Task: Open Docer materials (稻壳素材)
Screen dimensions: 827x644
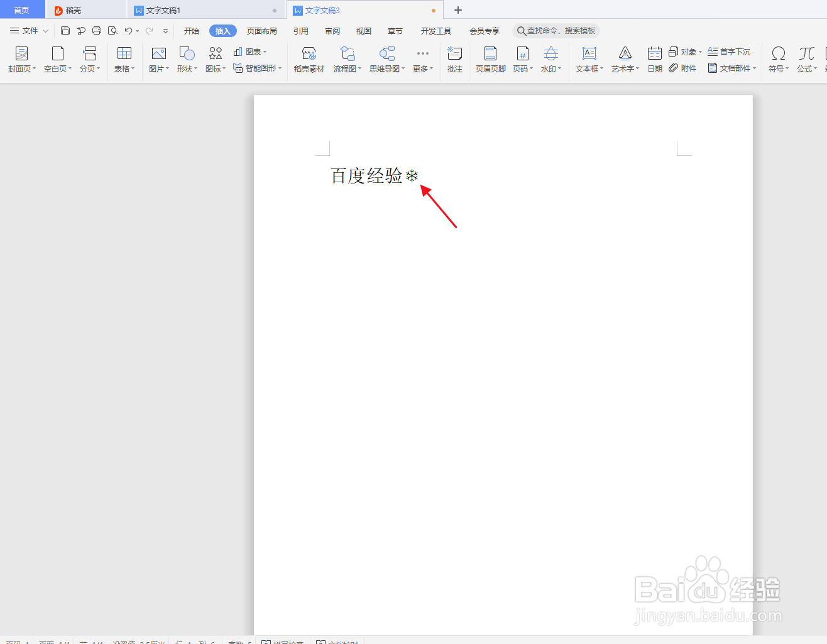Action: pos(309,60)
